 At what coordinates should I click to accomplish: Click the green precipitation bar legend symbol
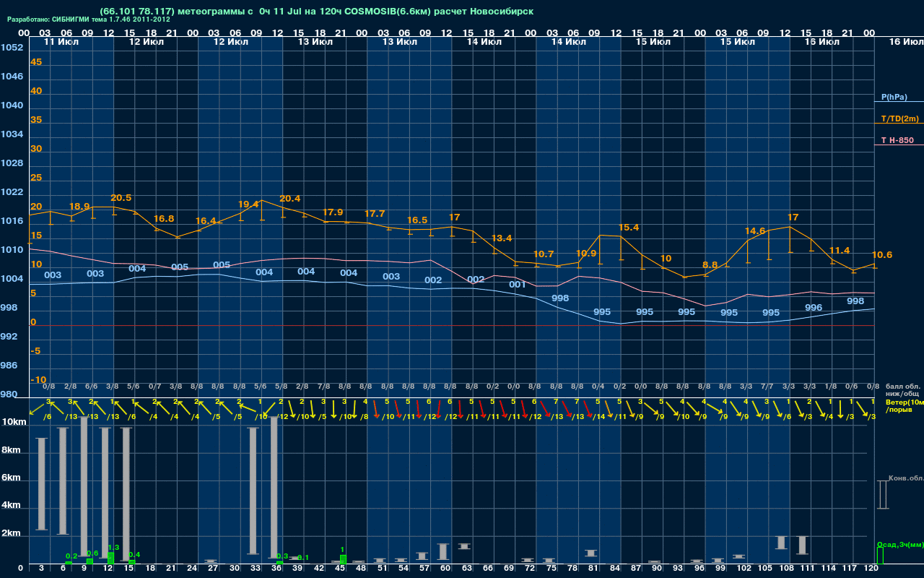879,556
